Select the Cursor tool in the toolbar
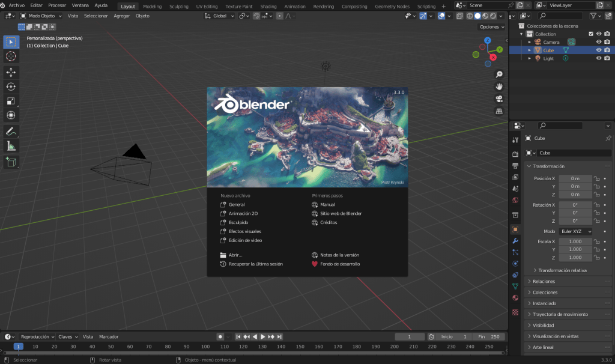 pos(11,56)
